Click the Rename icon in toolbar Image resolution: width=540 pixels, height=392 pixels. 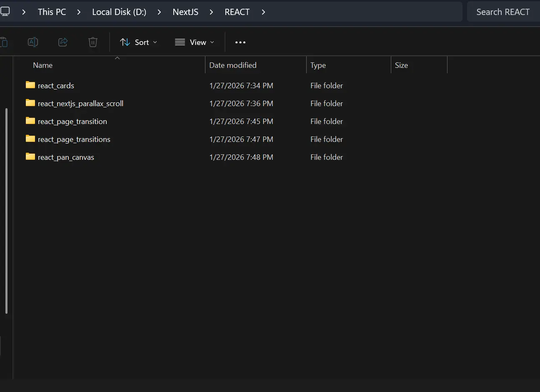(x=33, y=42)
